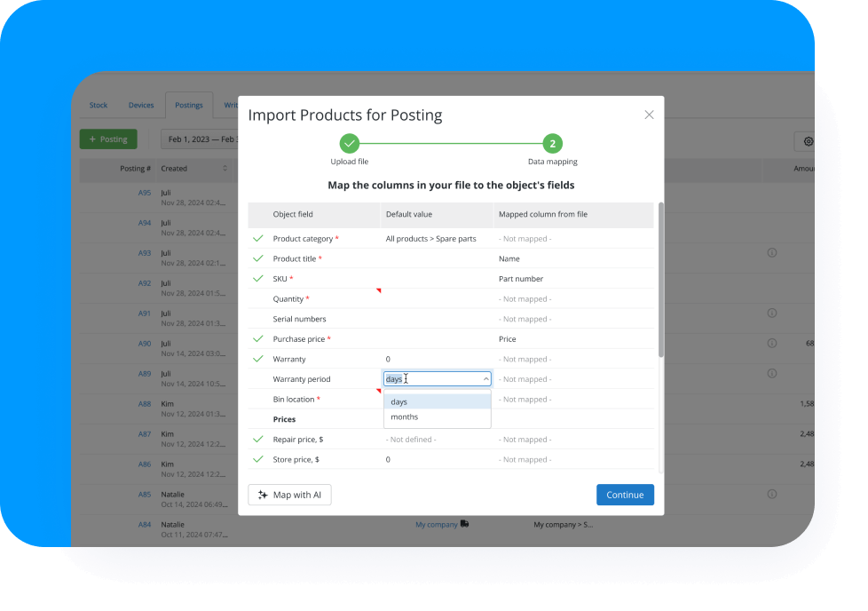Close the Import Products dialog
The width and height of the screenshot is (868, 611).
[649, 115]
